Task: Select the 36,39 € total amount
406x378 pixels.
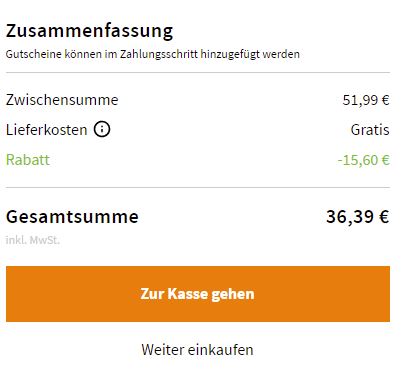Action: pos(358,217)
